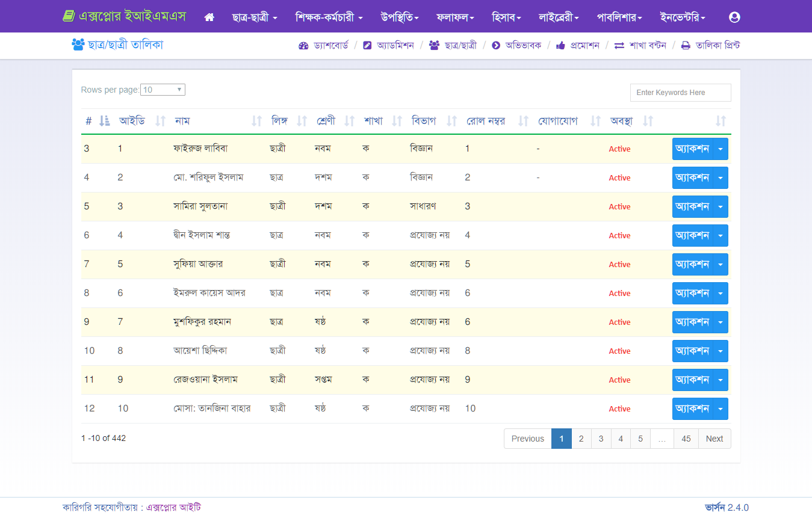
Task: Click the home icon in navbar
Action: click(209, 17)
